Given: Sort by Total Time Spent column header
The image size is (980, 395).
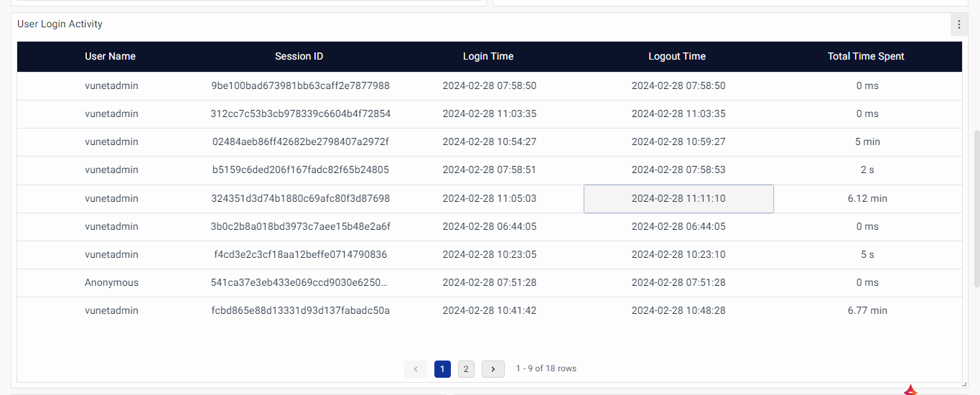Looking at the screenshot, I should [866, 57].
